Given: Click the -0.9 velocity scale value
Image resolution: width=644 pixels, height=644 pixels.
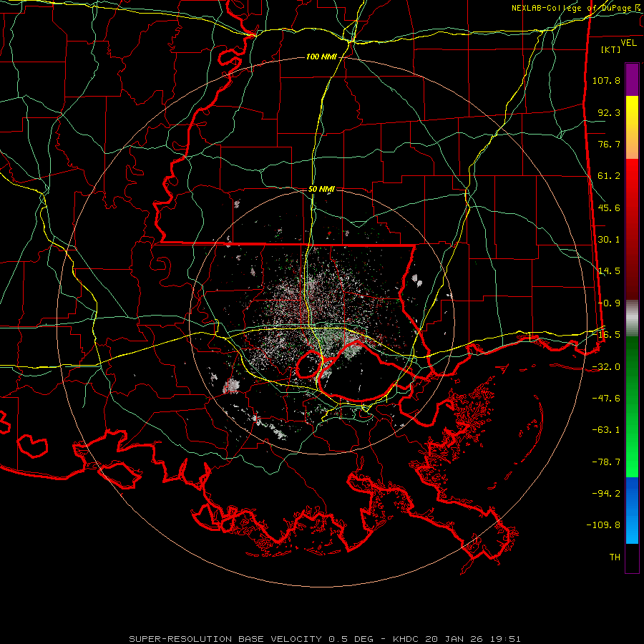Looking at the screenshot, I should [609, 303].
